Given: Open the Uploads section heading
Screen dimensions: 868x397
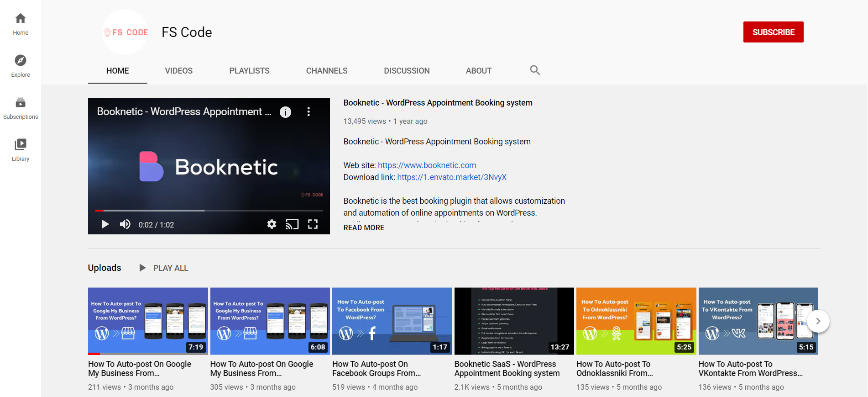Looking at the screenshot, I should tap(105, 268).
